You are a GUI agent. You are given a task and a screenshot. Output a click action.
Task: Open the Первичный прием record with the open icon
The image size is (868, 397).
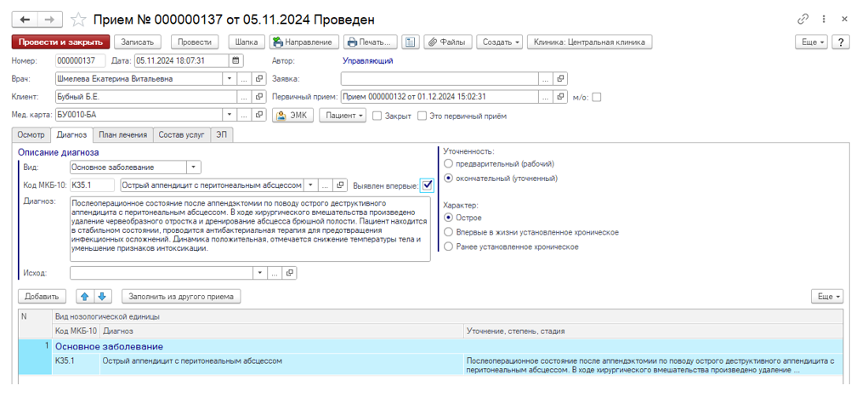pyautogui.click(x=560, y=97)
